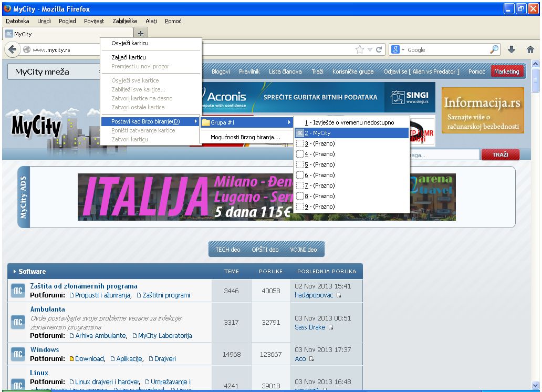
Task: Click the forum icon beside Zaštita od zlonamernih programa
Action: [x=18, y=291]
